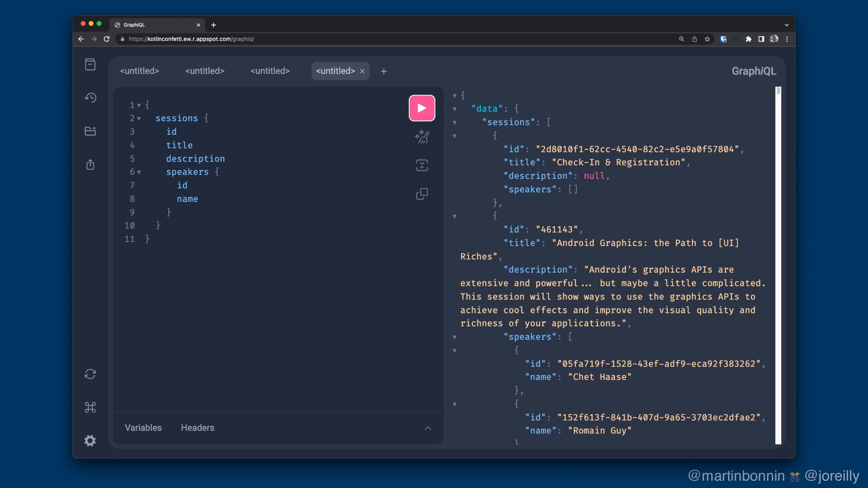868x488 pixels.
Task: Open keyboard shortcuts dialog
Action: coord(90,408)
